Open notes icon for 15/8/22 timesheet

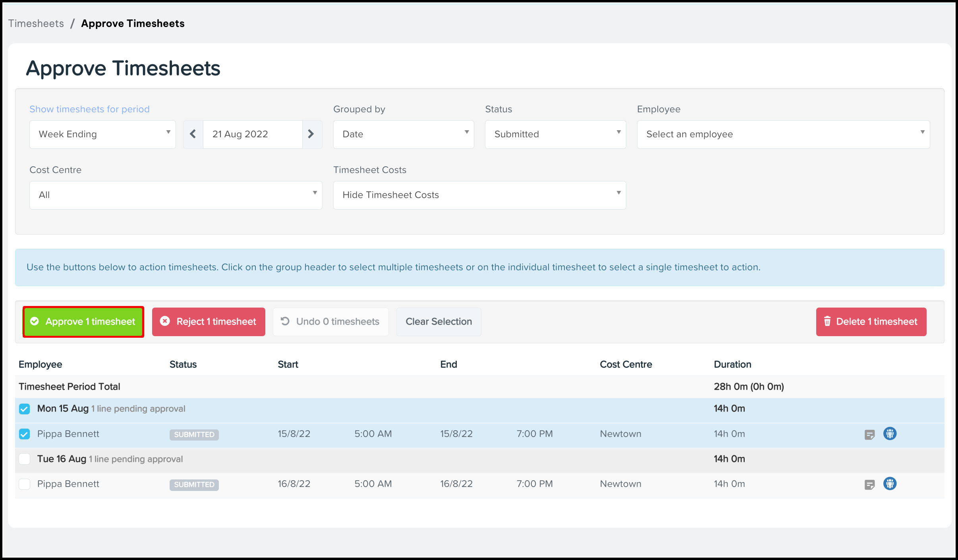click(869, 435)
